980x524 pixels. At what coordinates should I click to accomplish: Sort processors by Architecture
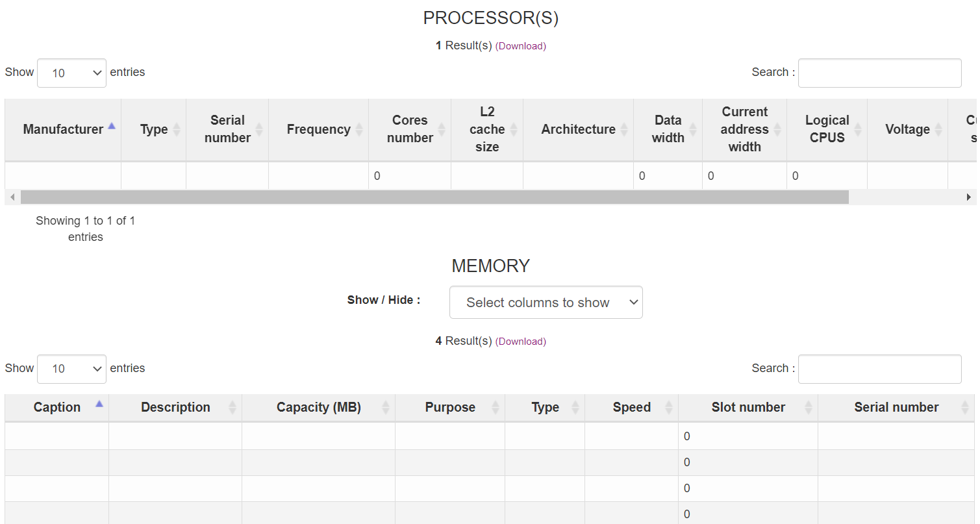[x=578, y=129]
